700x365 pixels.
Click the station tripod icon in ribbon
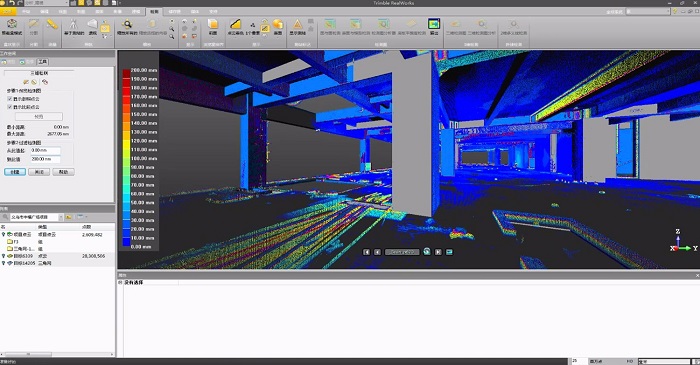pyautogui.click(x=74, y=24)
